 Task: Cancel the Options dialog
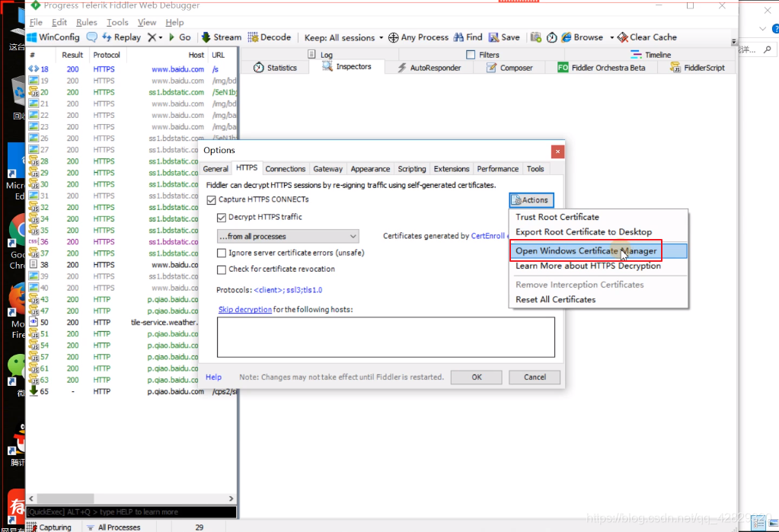coord(535,377)
